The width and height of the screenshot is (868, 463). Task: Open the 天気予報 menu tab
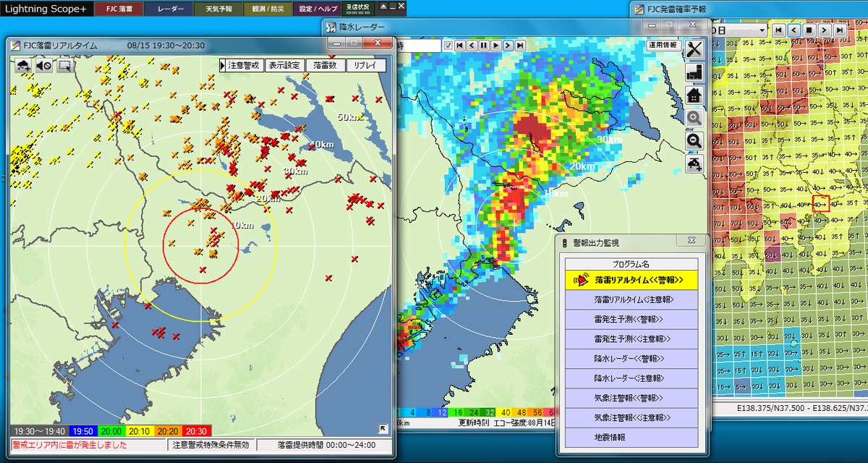[x=218, y=9]
